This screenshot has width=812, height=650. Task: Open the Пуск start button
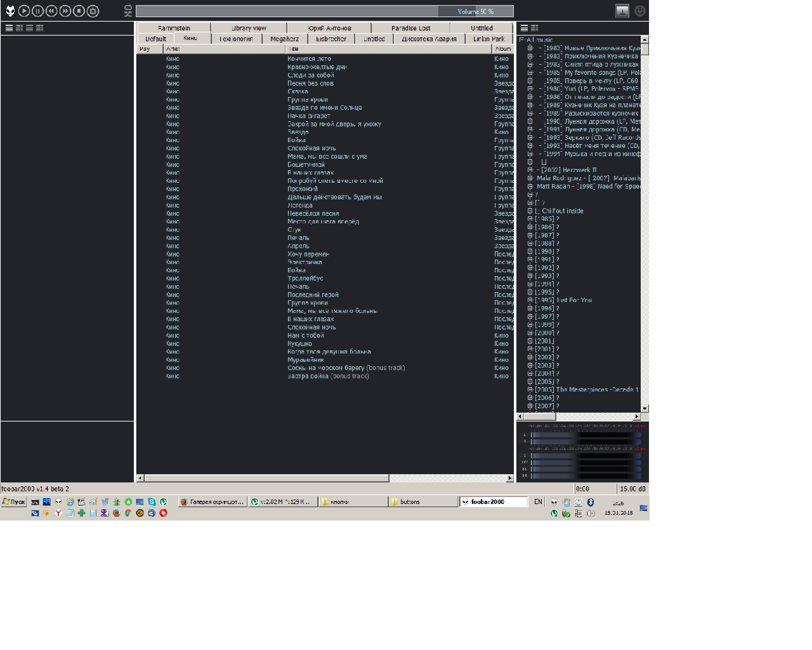click(13, 501)
